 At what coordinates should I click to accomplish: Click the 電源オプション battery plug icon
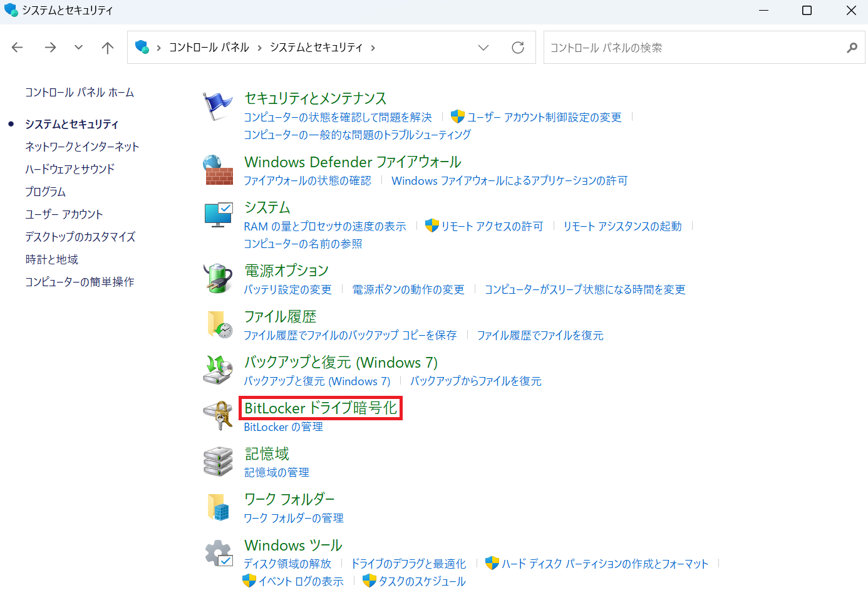click(x=218, y=278)
